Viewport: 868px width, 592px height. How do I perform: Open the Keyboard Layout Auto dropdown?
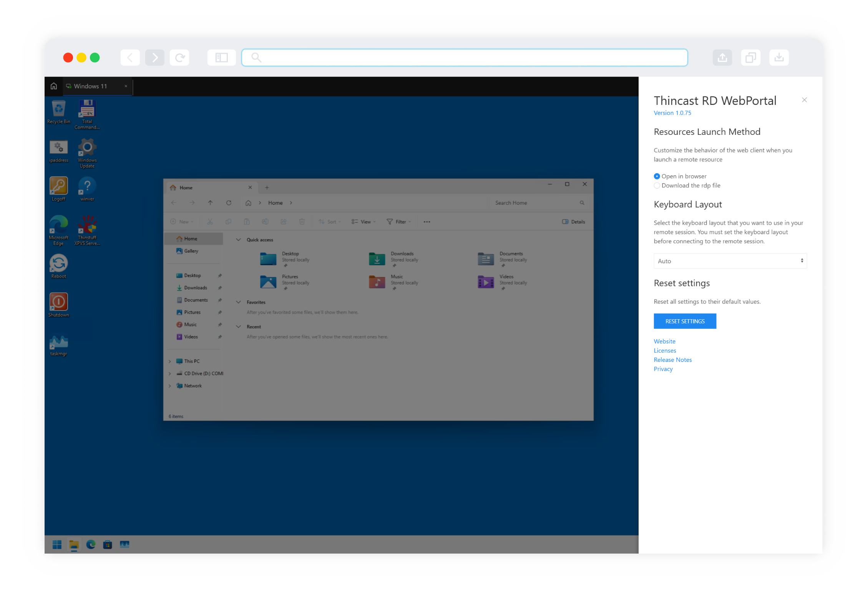click(730, 261)
